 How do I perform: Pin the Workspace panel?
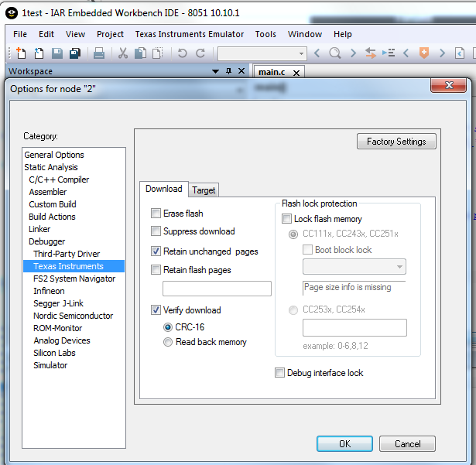pyautogui.click(x=228, y=71)
